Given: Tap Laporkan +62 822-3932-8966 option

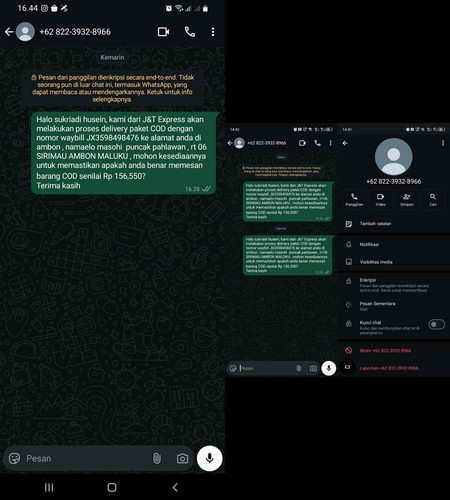Looking at the screenshot, I should pyautogui.click(x=394, y=368).
